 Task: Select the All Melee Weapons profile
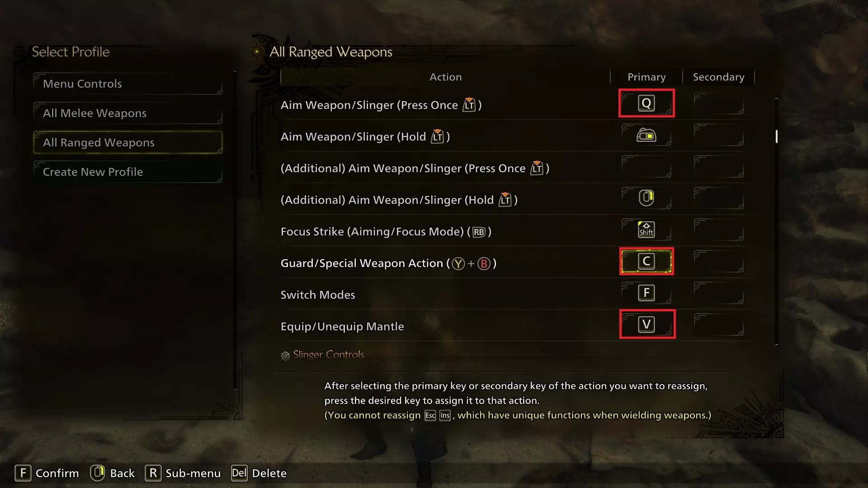tap(128, 113)
